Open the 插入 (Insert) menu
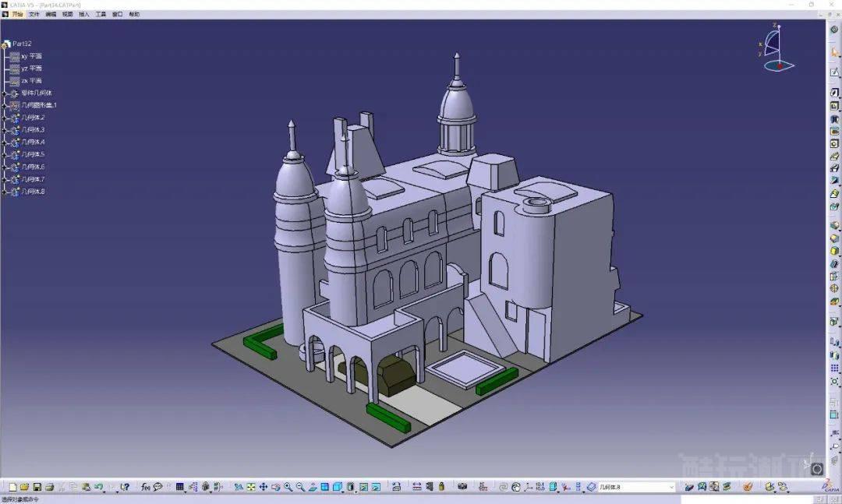The height and width of the screenshot is (504, 842). 83,15
